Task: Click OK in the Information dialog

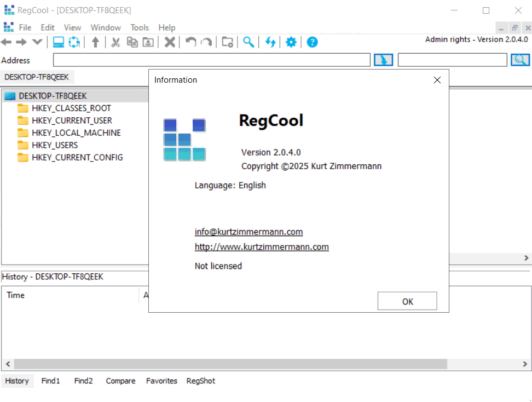Action: (x=407, y=301)
